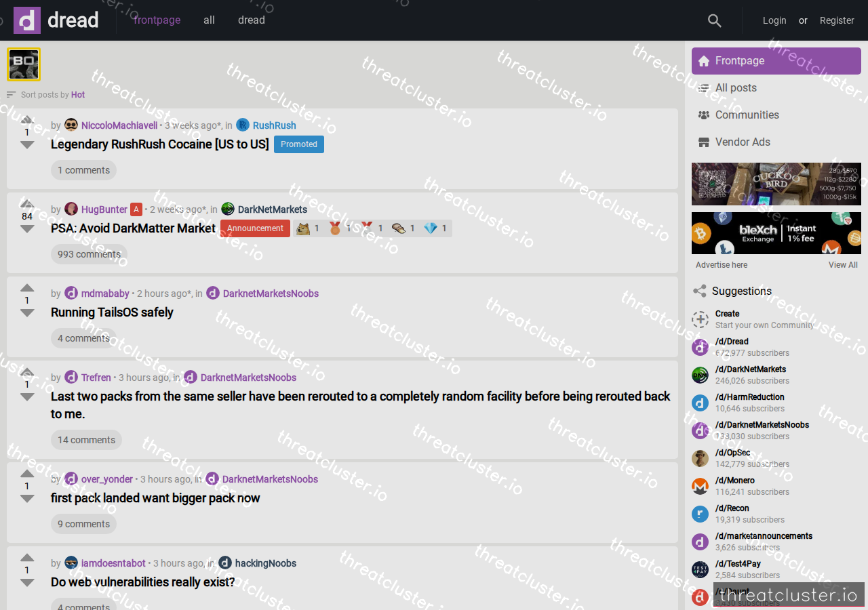Upvote the PSA Avoid DarkMatter Market post
Viewport: 868px width, 610px height.
click(27, 203)
